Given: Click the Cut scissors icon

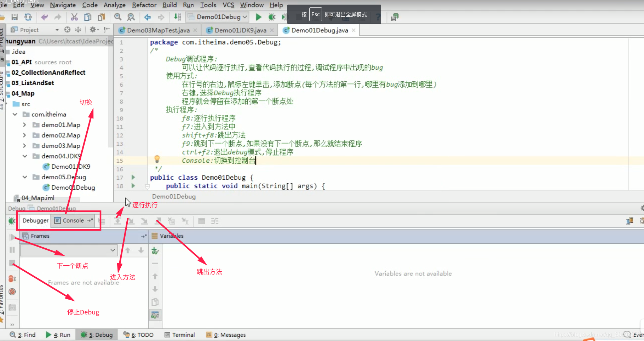Looking at the screenshot, I should tap(74, 17).
